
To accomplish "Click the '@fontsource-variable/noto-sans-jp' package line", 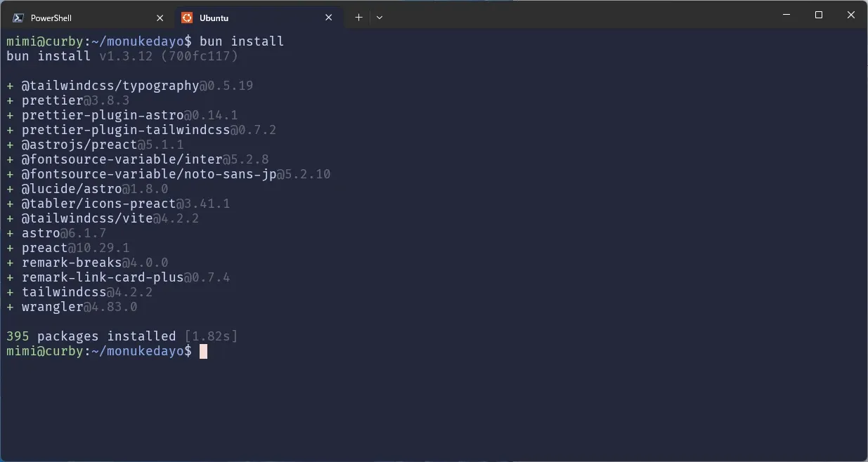I will (x=169, y=174).
